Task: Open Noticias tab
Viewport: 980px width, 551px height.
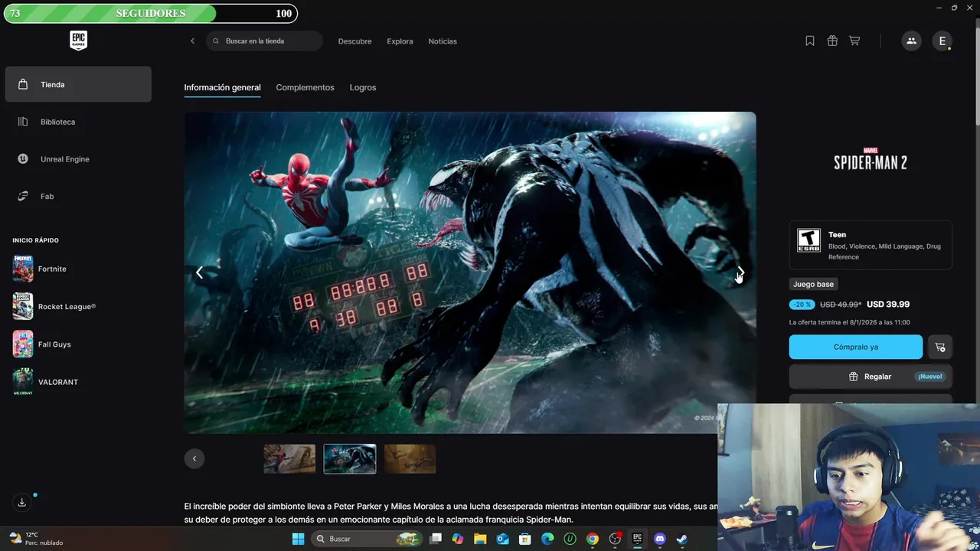Action: pyautogui.click(x=443, y=41)
